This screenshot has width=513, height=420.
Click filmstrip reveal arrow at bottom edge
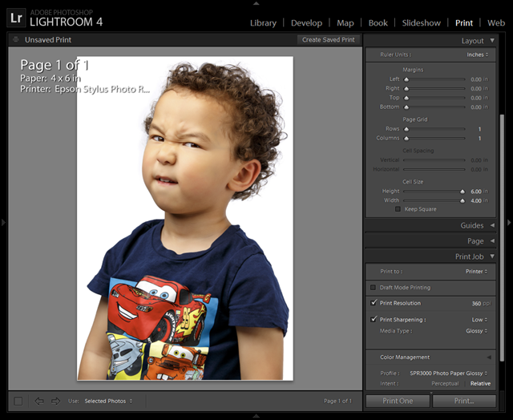[x=256, y=416]
